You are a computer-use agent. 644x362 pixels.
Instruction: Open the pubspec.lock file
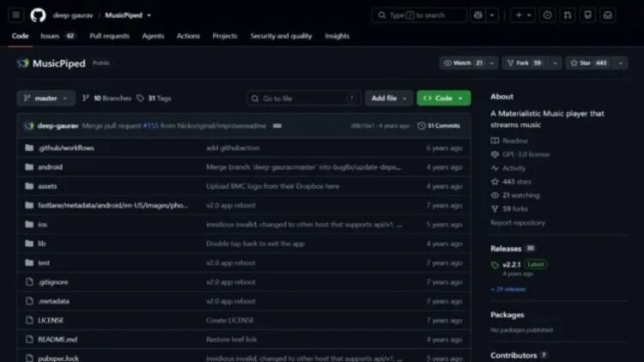58,359
